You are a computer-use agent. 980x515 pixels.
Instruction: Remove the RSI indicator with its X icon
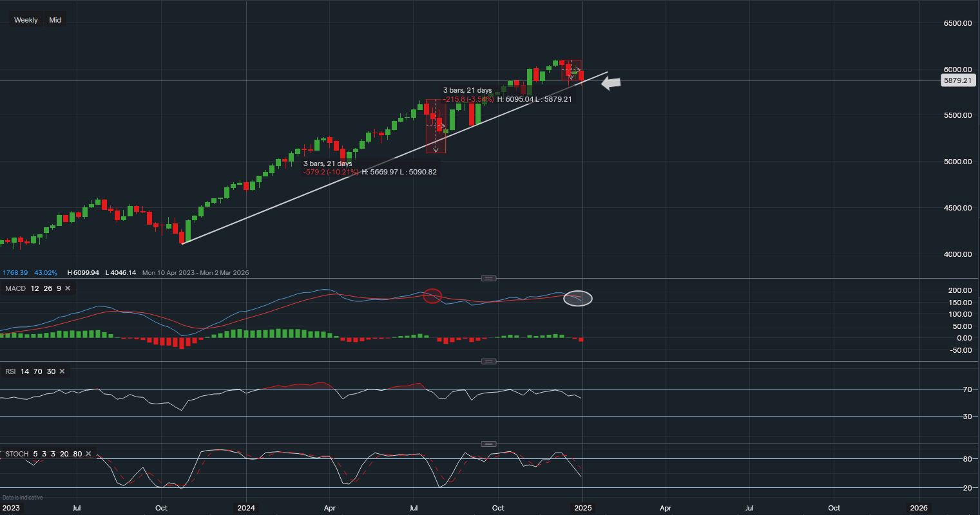61,371
